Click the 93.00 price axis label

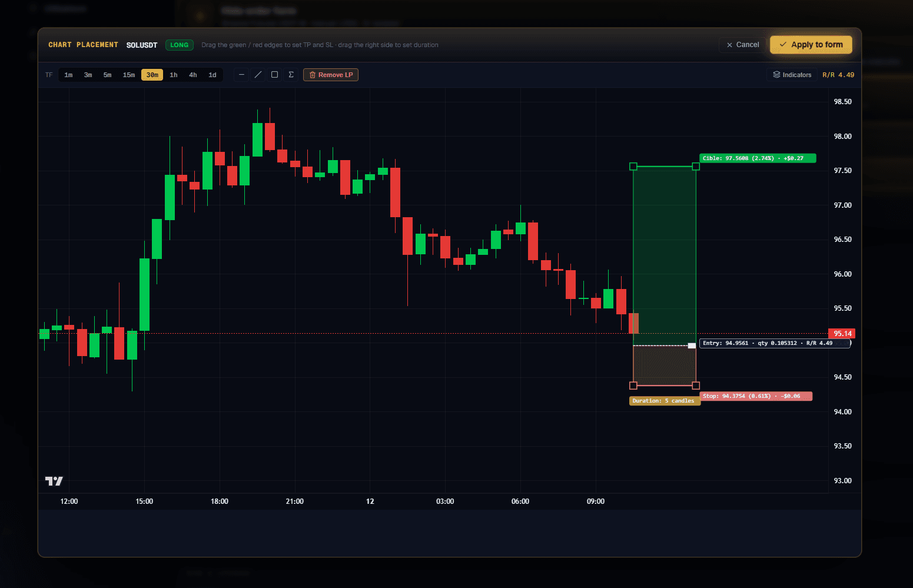[x=842, y=481]
